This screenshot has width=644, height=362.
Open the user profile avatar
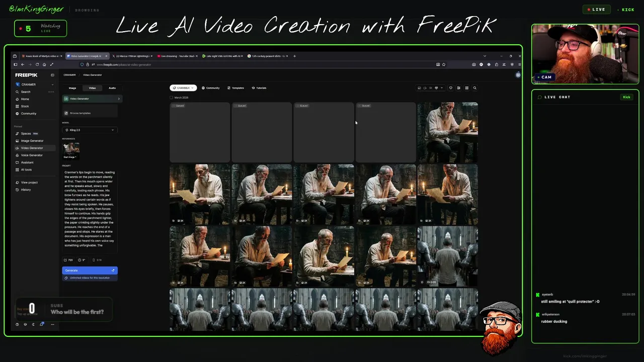pyautogui.click(x=518, y=75)
